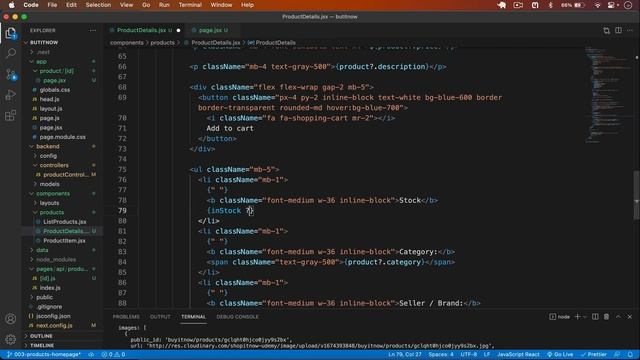Expand the layouts folder
Viewport: 640px width, 360px height.
pyautogui.click(x=49, y=203)
